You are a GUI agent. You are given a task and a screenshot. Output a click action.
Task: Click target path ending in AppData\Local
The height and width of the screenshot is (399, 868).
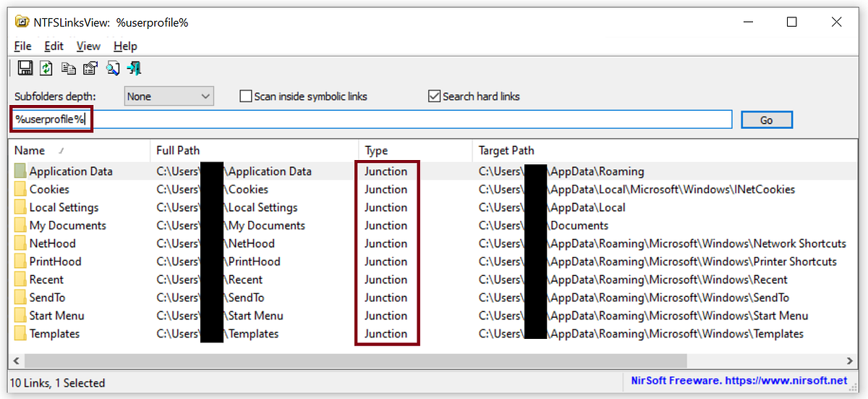coord(552,208)
